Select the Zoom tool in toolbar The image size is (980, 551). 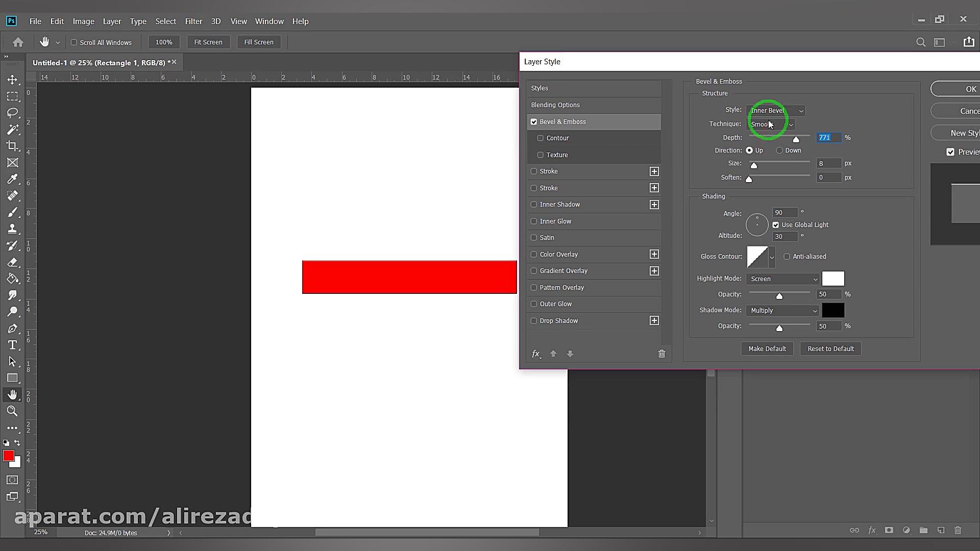[x=12, y=411]
